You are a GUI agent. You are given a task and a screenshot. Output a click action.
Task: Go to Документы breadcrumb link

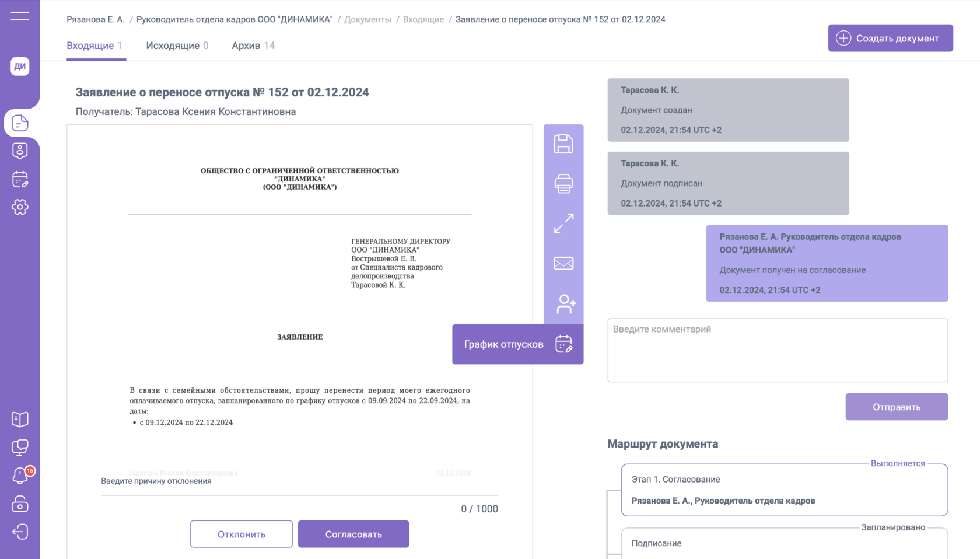click(x=367, y=19)
